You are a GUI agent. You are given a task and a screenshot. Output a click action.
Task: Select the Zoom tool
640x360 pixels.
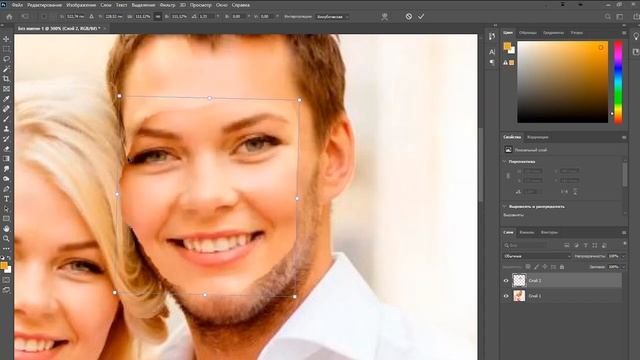tap(6, 239)
